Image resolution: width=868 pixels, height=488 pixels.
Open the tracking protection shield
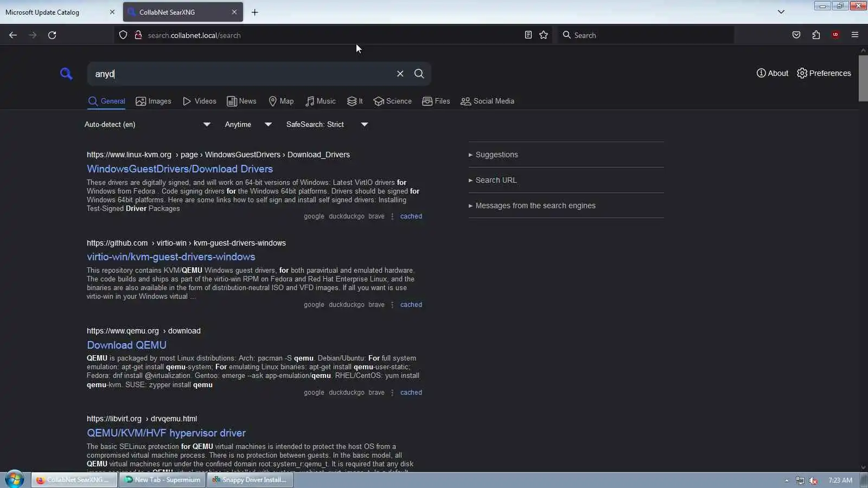coord(123,35)
